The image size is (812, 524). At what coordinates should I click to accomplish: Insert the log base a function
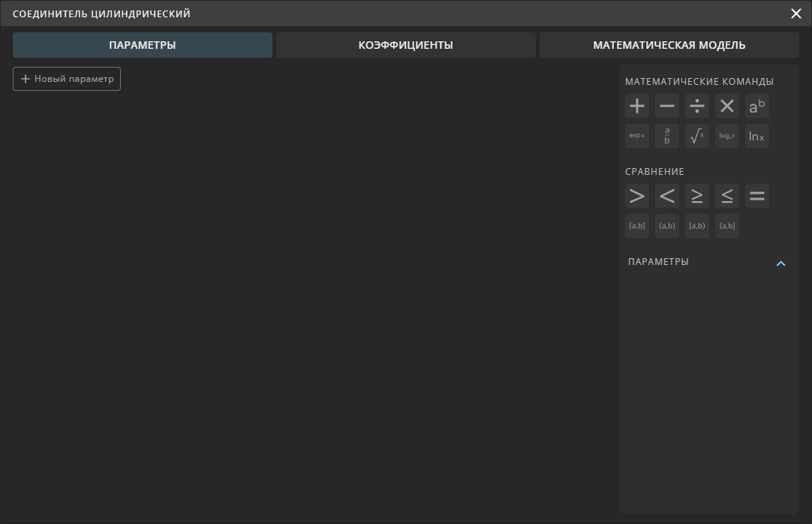point(727,136)
